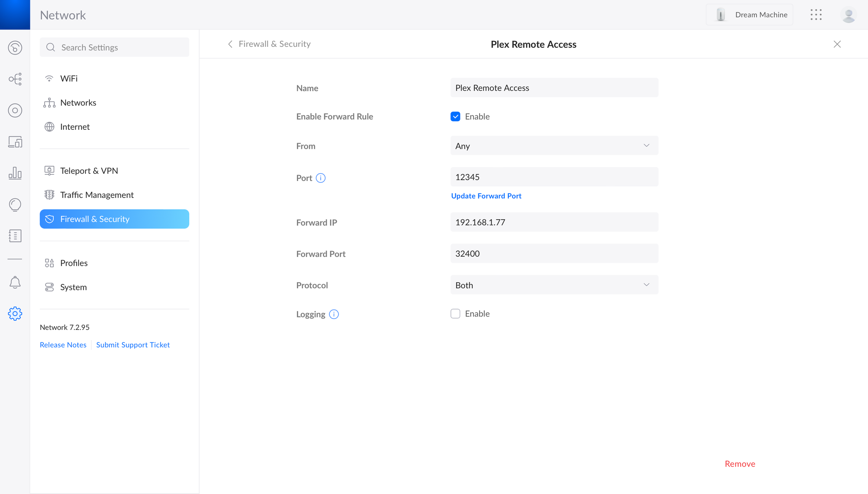Open the Client Devices icon in rail
The width and height of the screenshot is (868, 494).
click(15, 142)
